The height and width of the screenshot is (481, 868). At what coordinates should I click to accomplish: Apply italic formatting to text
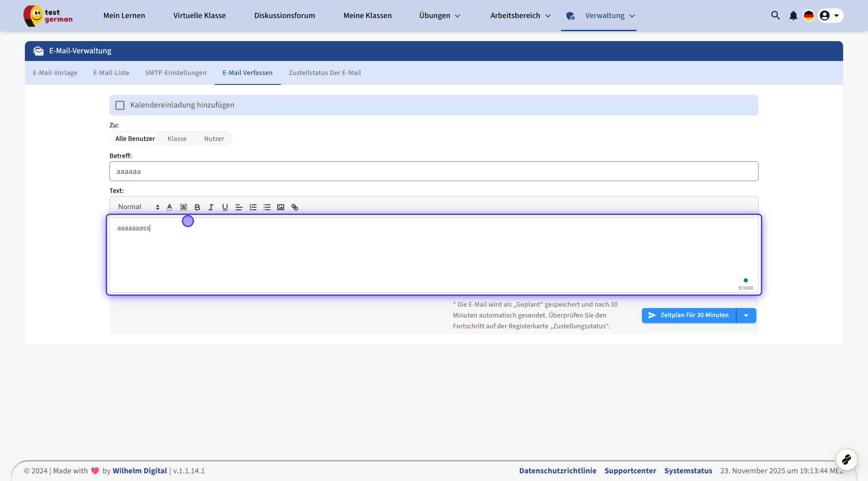tap(211, 207)
